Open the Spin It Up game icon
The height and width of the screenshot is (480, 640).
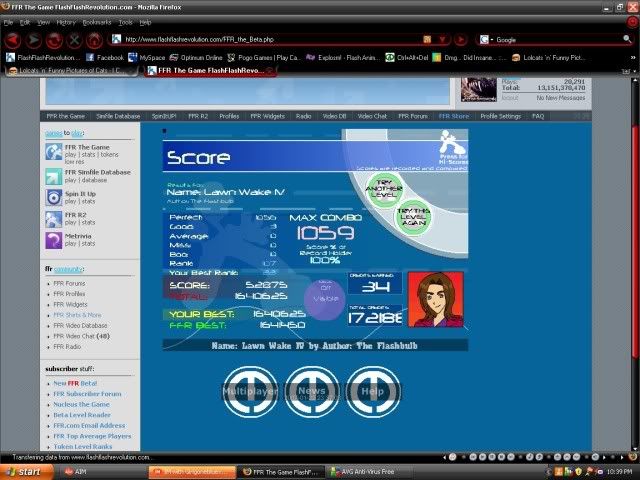pyautogui.click(x=53, y=196)
